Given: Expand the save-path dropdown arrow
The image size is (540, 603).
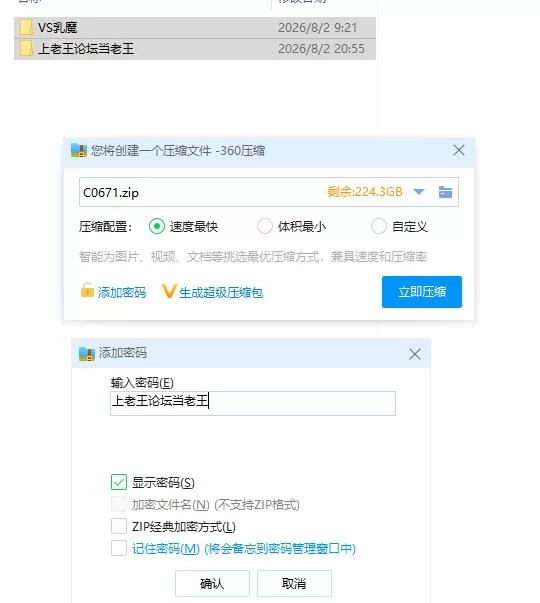Looking at the screenshot, I should [x=418, y=192].
